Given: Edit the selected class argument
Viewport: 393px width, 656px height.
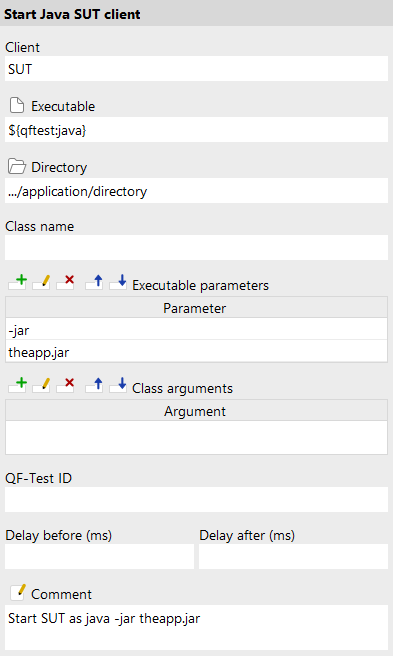Looking at the screenshot, I should (x=41, y=385).
